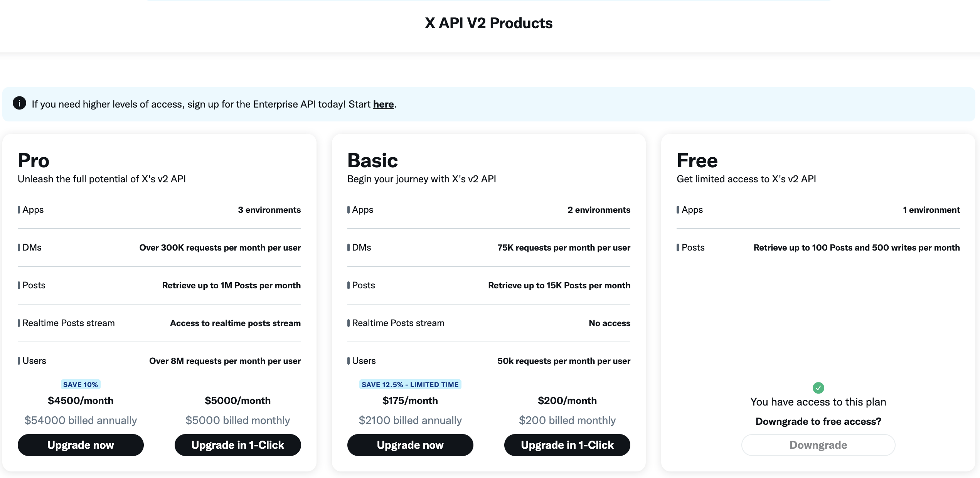Open the Enterprise API 'here' link

[383, 104]
